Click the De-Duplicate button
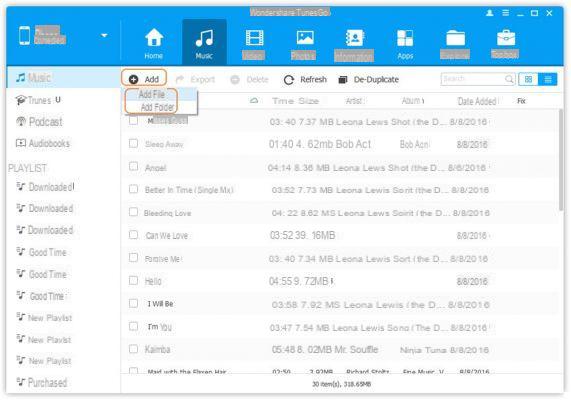Image resolution: width=571 pixels, height=400 pixels. (369, 79)
